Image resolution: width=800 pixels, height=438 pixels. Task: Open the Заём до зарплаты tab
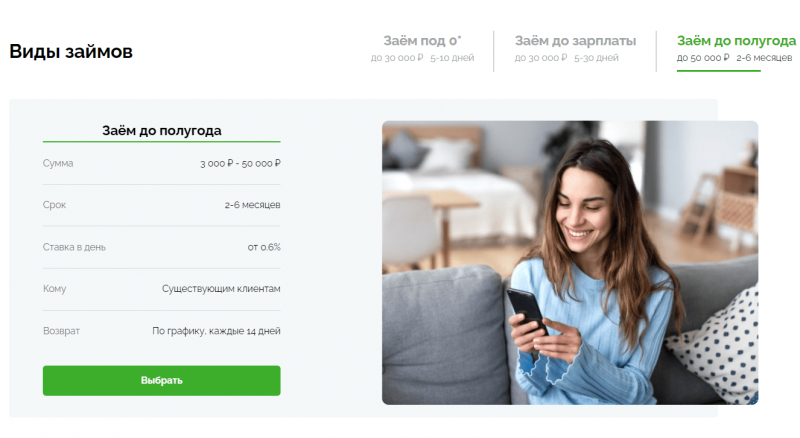click(575, 48)
